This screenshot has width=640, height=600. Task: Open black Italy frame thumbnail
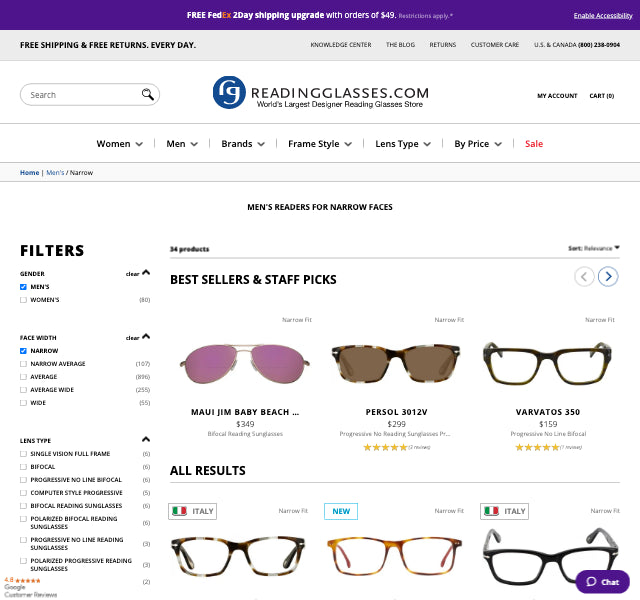550,556
